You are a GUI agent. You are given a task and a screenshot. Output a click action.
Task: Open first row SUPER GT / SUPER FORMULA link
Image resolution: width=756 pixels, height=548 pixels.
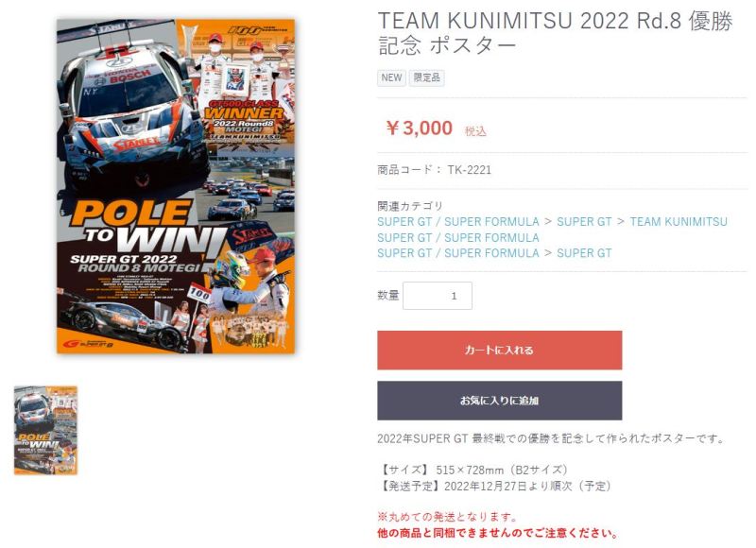point(458,222)
